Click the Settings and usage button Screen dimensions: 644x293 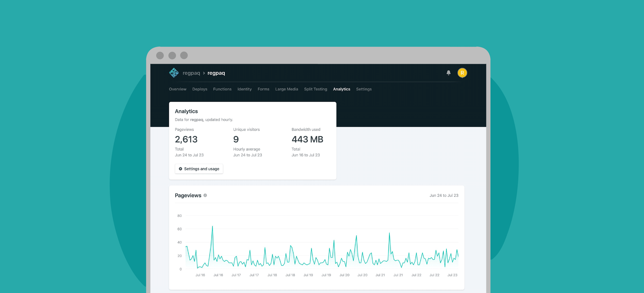(199, 169)
